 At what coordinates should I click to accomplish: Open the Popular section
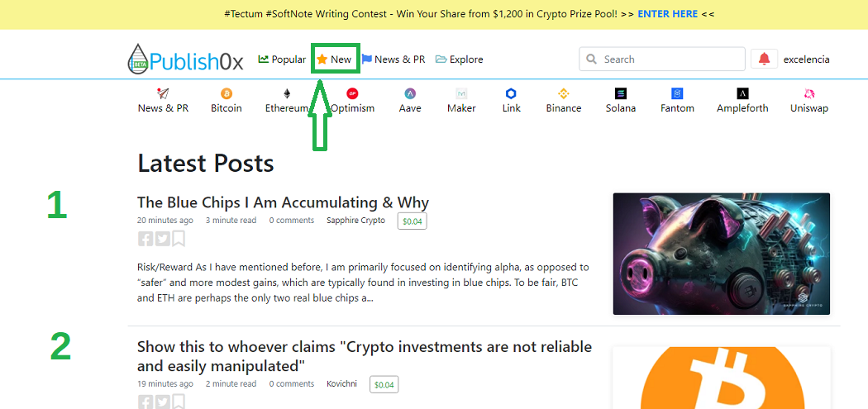[x=282, y=59]
